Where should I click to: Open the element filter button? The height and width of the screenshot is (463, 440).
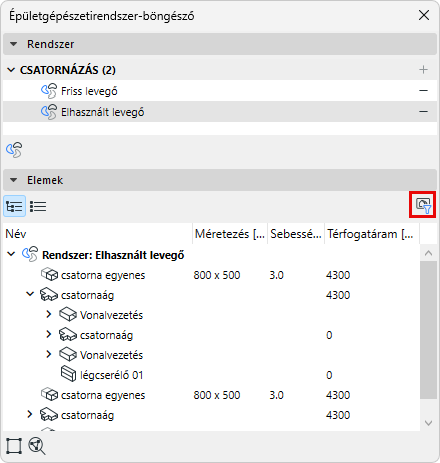point(423,205)
